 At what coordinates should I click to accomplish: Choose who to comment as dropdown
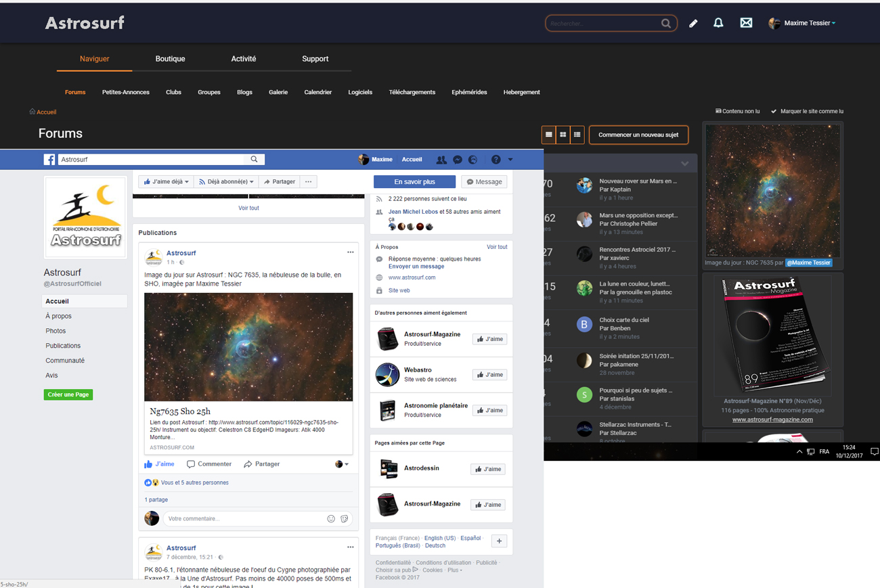(x=342, y=464)
